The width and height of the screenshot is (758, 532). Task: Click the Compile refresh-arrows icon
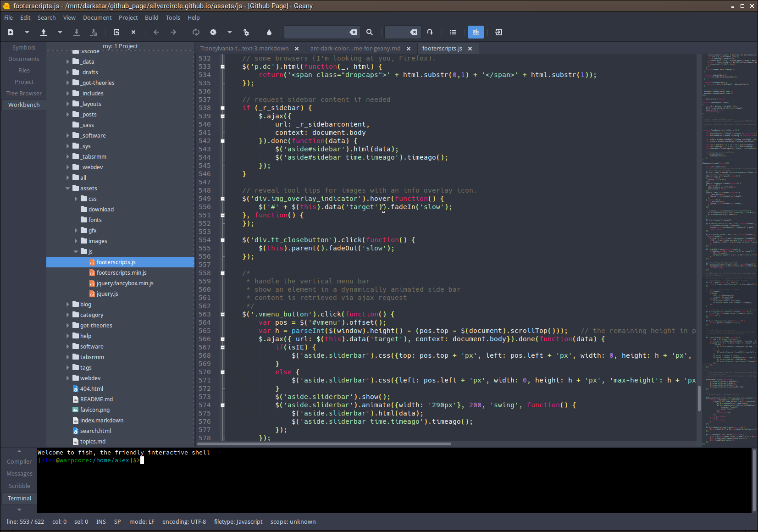196,32
